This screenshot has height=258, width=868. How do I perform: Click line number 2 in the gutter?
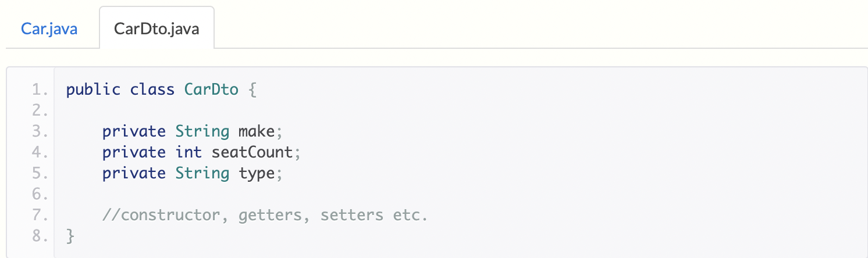pos(40,110)
